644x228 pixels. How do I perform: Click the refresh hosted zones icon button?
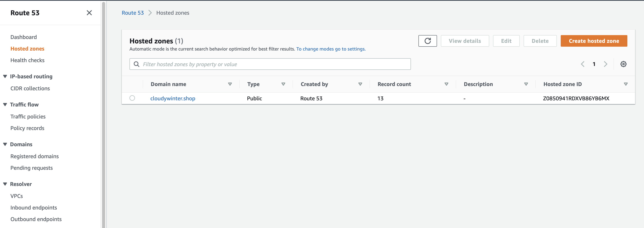point(428,41)
